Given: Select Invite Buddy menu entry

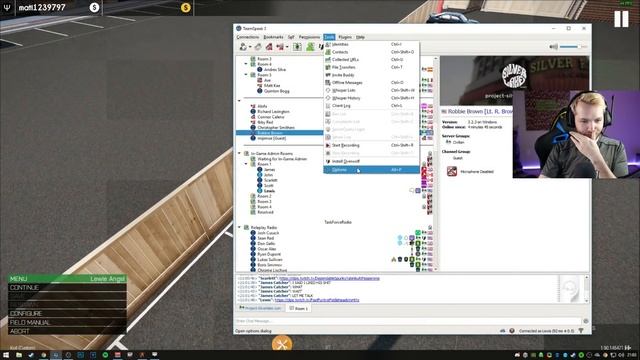Looking at the screenshot, I should (371, 75).
